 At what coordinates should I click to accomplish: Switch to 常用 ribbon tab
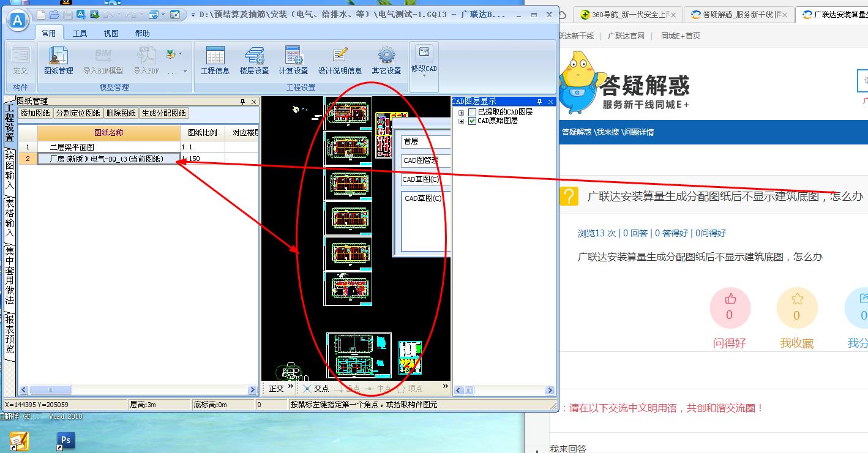tap(49, 34)
